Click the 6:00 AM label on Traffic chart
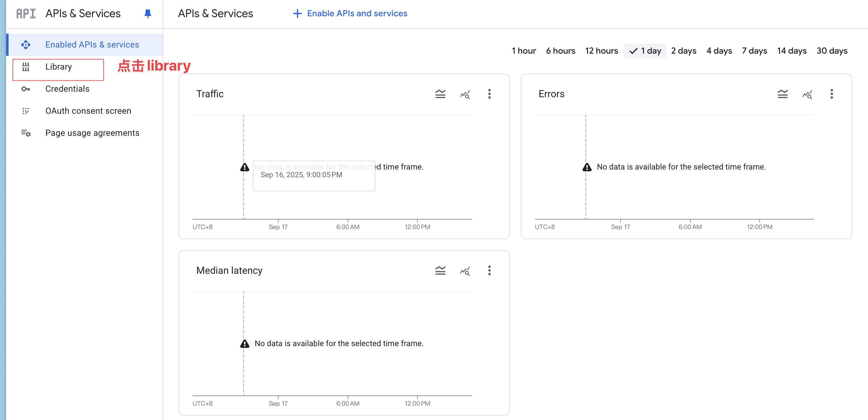 (x=348, y=227)
